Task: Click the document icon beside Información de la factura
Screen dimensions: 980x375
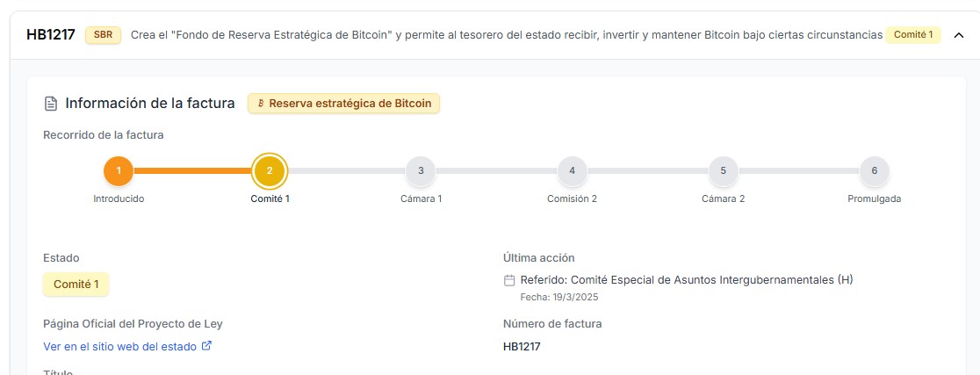Action: [x=51, y=104]
